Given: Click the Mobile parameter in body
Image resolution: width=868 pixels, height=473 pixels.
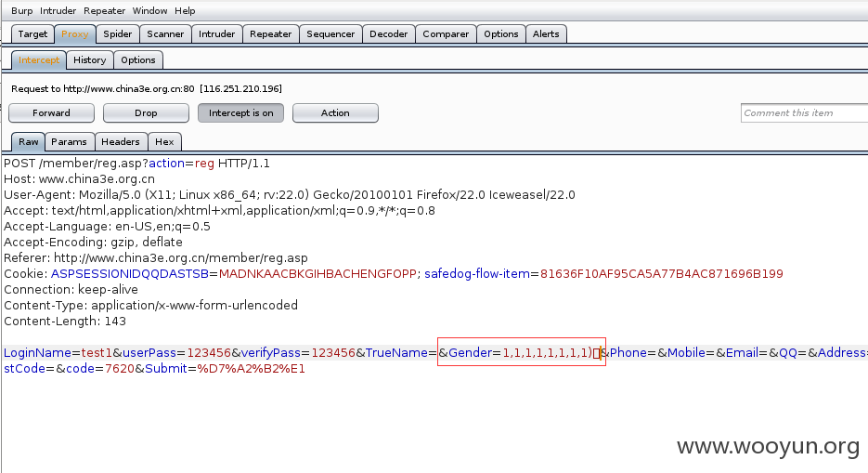Looking at the screenshot, I should (x=686, y=353).
